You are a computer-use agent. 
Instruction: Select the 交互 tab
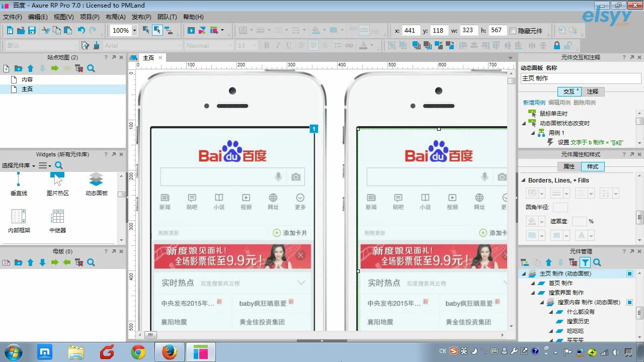(x=570, y=92)
